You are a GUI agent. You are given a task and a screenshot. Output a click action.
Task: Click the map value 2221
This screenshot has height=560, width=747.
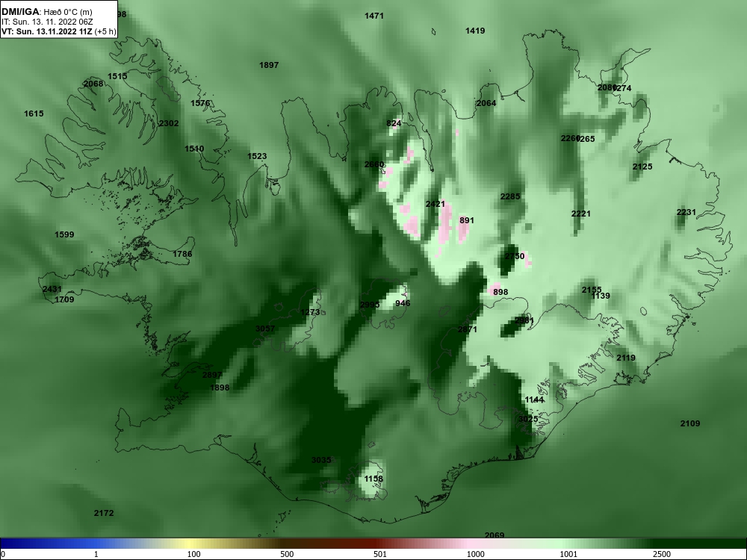580,214
